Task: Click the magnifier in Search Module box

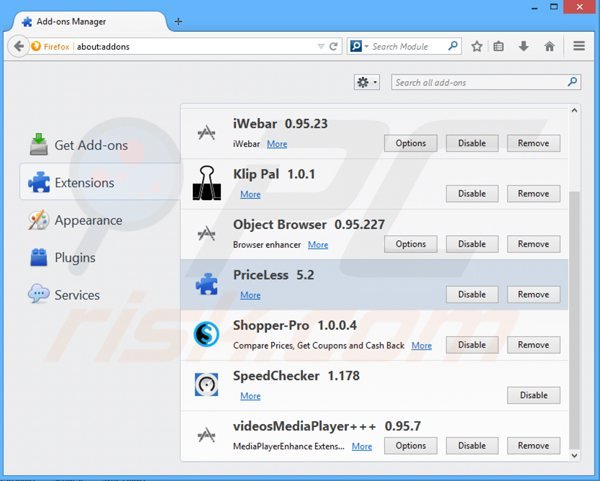Action: 453,46
